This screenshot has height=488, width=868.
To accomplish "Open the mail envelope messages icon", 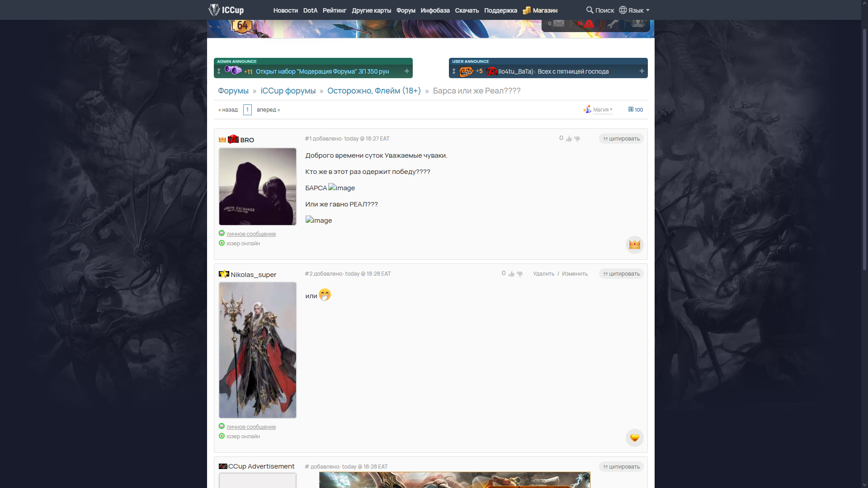I will pos(559,23).
